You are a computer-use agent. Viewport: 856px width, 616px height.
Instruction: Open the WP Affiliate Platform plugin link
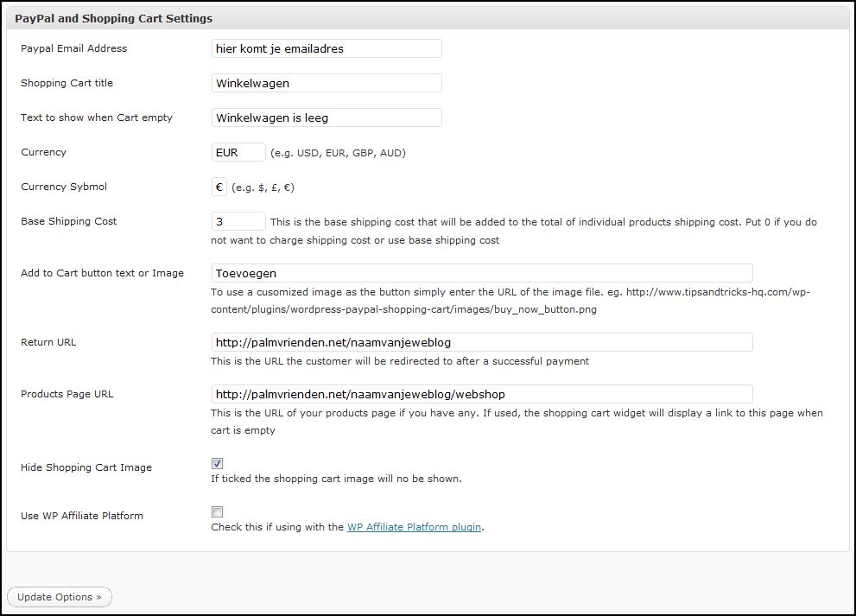[415, 527]
